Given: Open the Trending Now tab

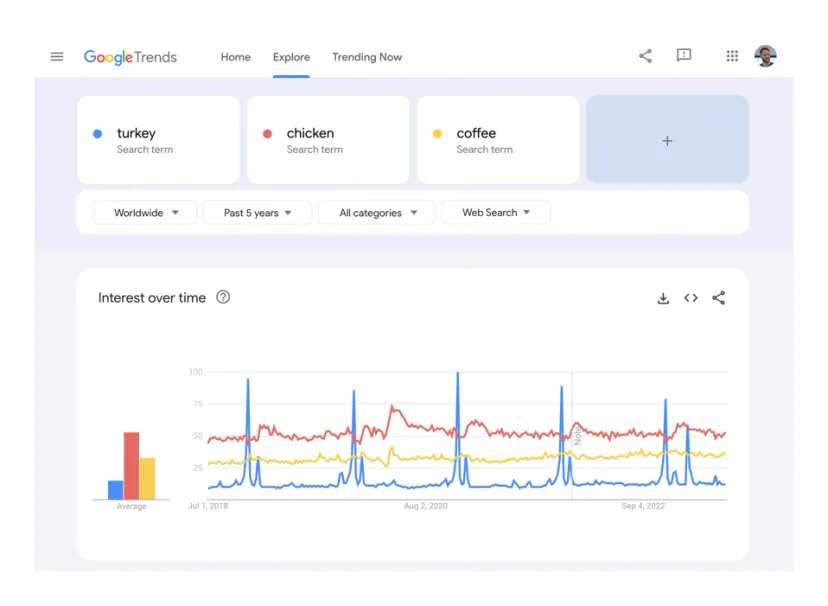Looking at the screenshot, I should [367, 57].
